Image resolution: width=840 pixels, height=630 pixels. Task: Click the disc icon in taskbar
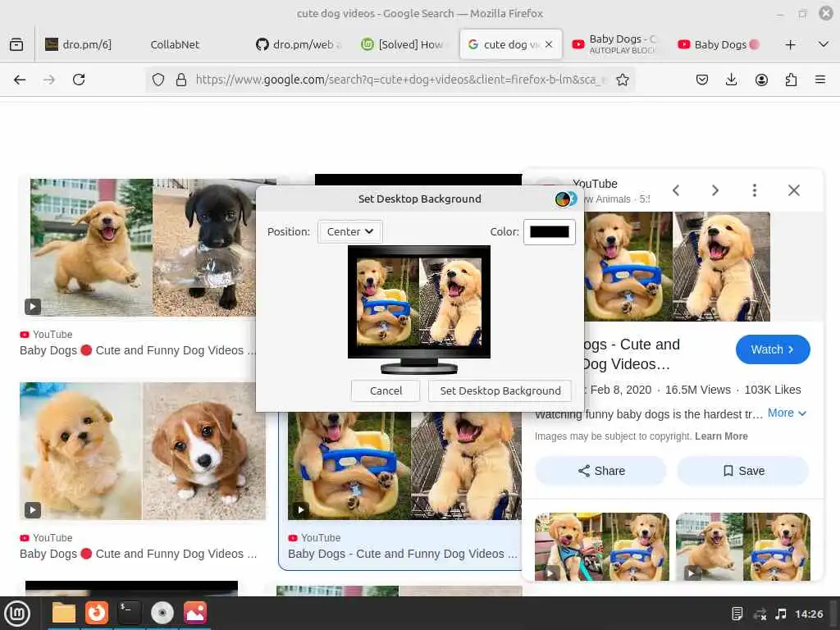(162, 614)
